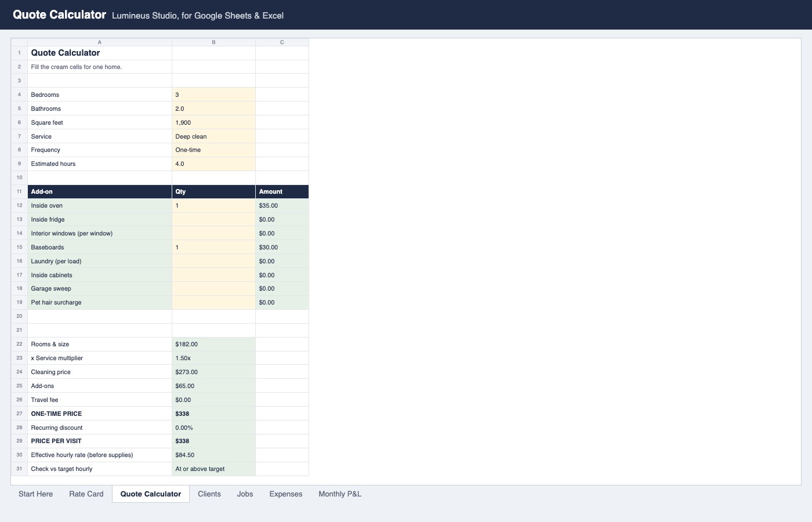This screenshot has width=812, height=522.
Task: Select column C header
Action: point(282,42)
